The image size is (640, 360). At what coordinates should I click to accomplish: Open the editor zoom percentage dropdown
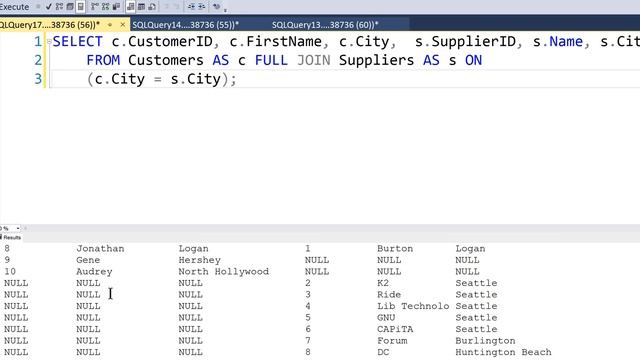[18, 228]
